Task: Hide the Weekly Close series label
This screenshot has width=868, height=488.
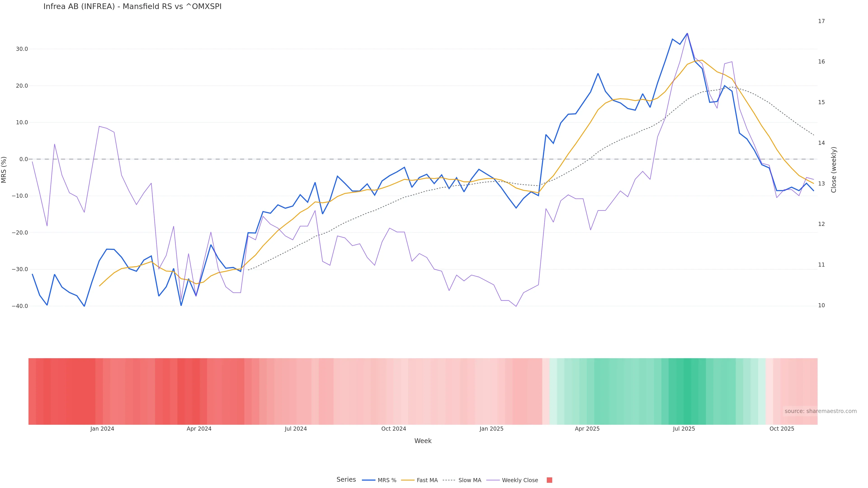Action: (520, 480)
